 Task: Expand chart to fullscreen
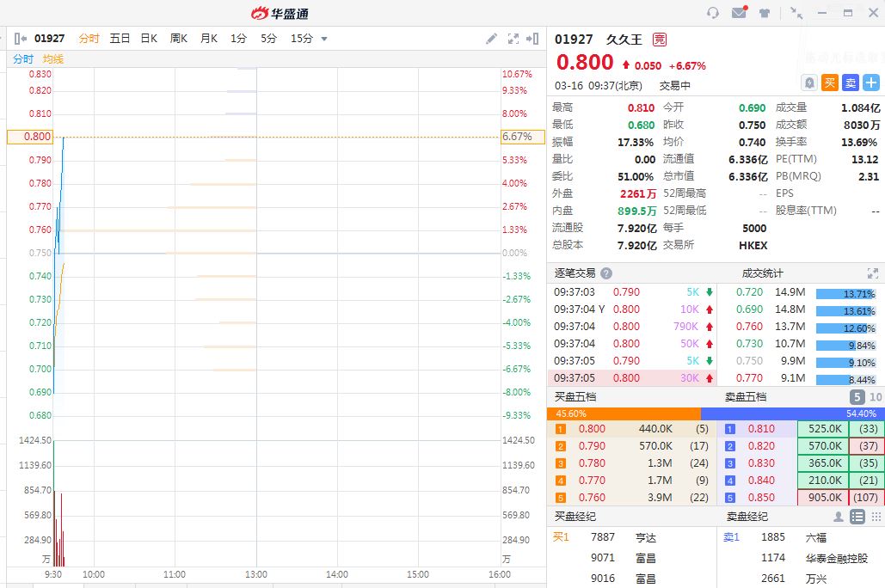(513, 39)
